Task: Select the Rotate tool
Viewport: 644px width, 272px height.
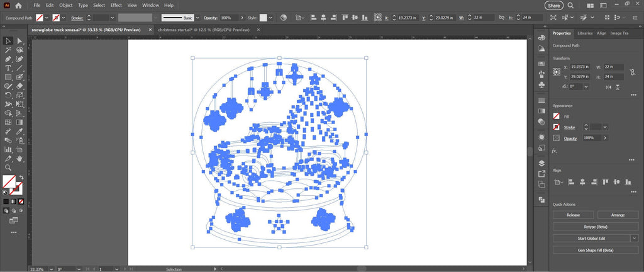Action: (x=8, y=95)
